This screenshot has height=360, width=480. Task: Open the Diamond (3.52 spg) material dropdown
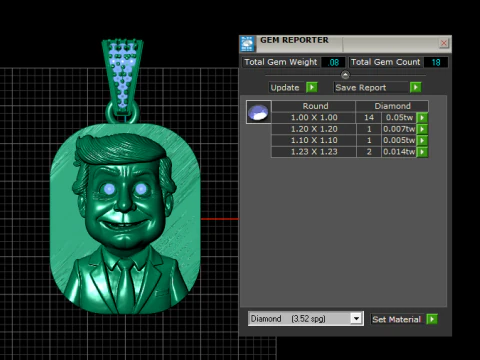[356, 319]
